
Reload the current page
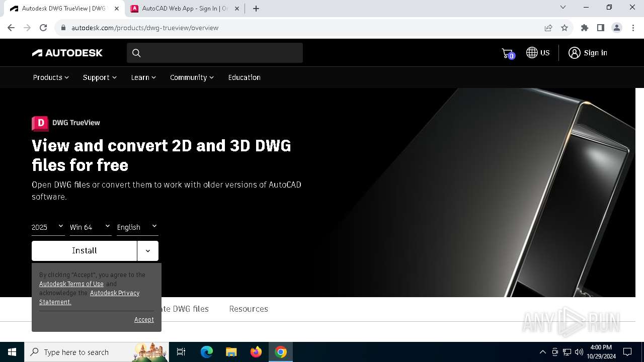pyautogui.click(x=43, y=28)
